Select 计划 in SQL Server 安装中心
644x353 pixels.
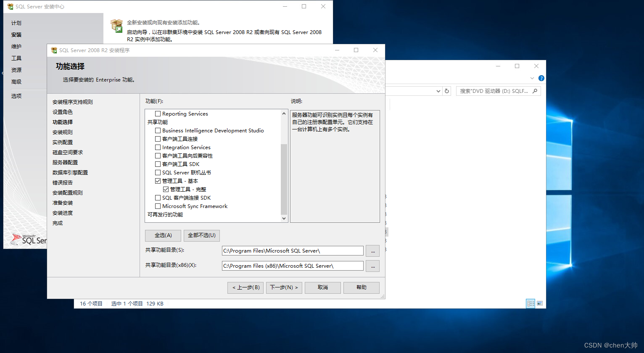pyautogui.click(x=16, y=23)
